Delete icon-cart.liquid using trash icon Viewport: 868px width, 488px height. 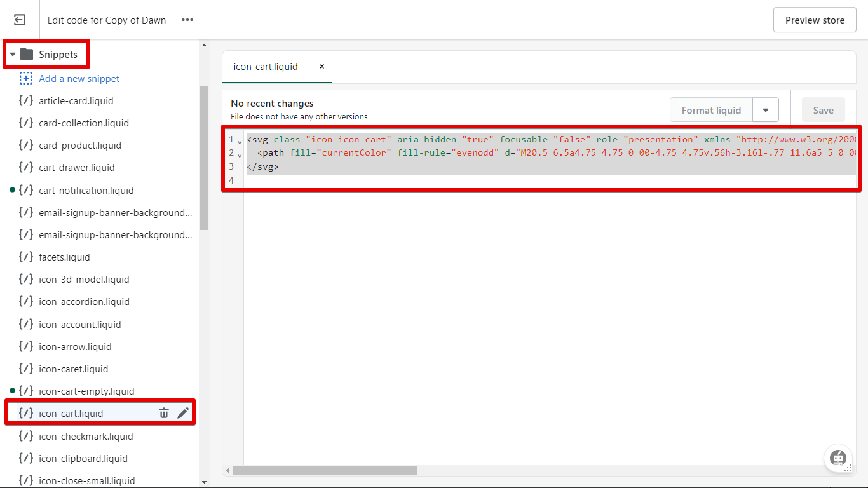(164, 413)
